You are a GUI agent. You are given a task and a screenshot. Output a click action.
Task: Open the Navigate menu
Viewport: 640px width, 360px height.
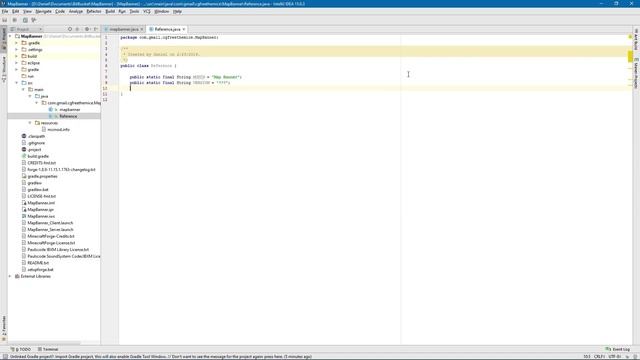coord(43,11)
